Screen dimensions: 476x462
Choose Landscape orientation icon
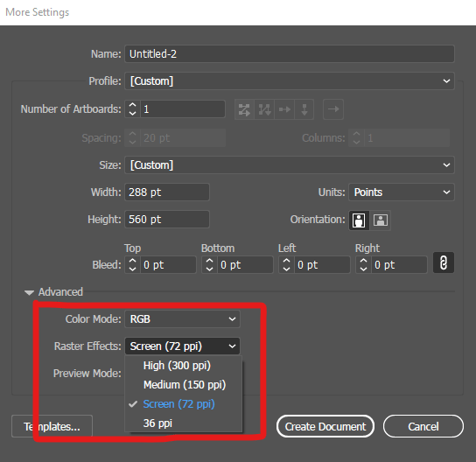pos(381,220)
